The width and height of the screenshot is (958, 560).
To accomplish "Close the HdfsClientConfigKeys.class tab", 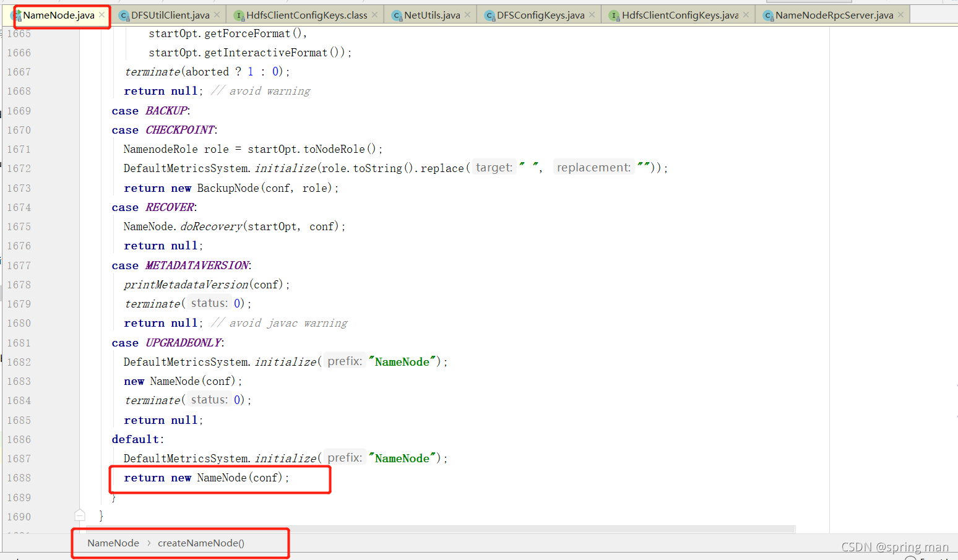I will tap(375, 15).
